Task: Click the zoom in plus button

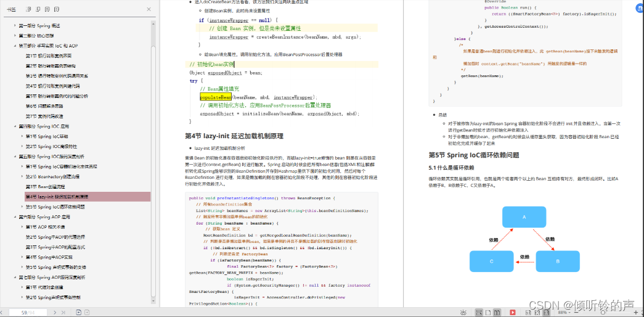Action: [636, 313]
